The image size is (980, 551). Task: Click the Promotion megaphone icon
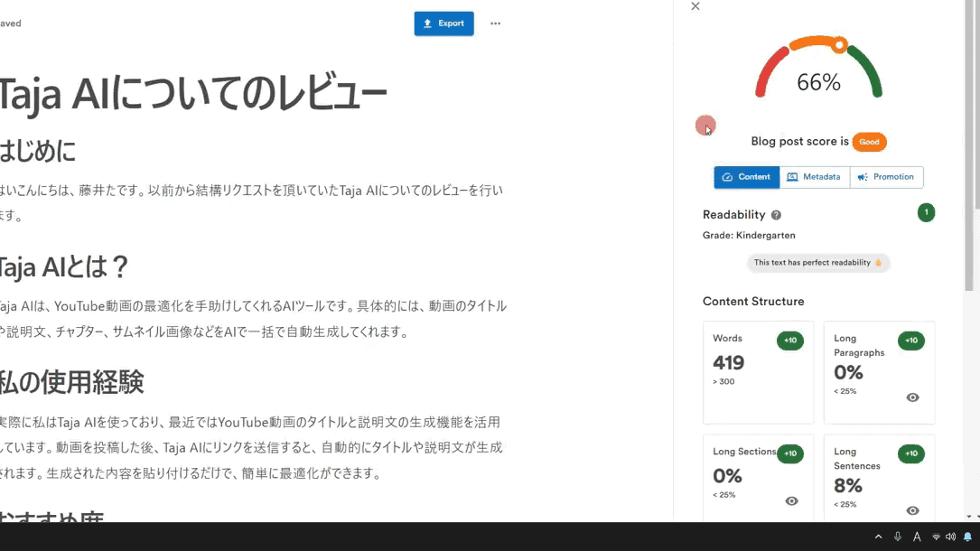863,177
